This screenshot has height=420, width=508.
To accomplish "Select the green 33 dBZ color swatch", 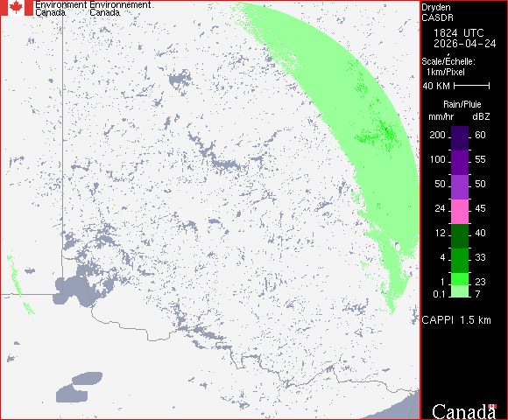I will (x=460, y=261).
